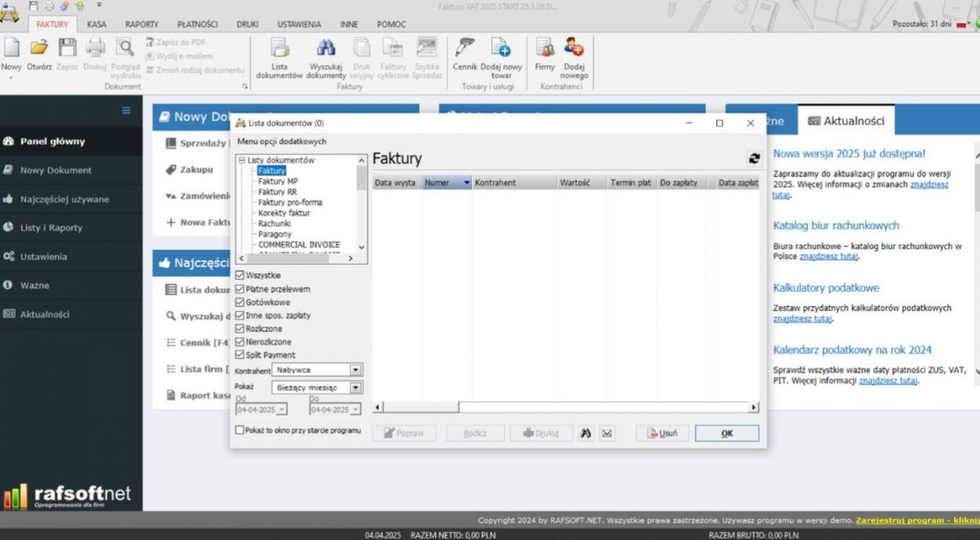Screen dimensions: 980x540
Task: Open the Kontrahent Nabywca dropdown
Action: pos(356,370)
